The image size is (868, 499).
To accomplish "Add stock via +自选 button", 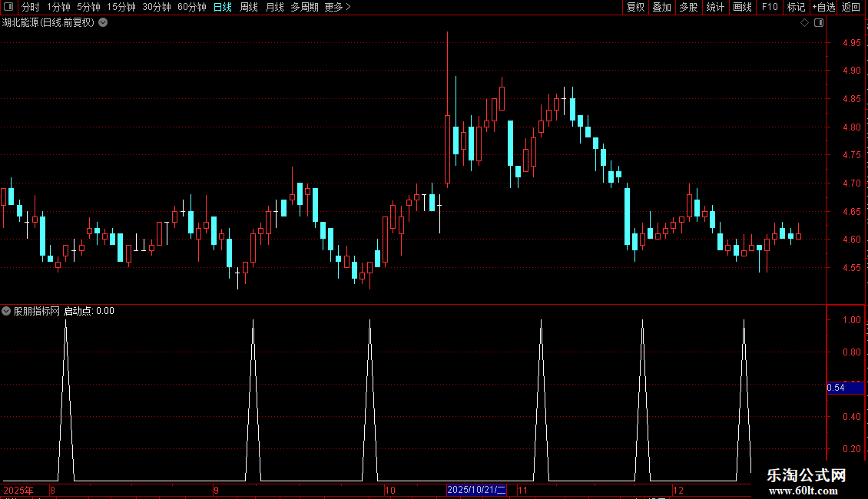I will pos(823,7).
